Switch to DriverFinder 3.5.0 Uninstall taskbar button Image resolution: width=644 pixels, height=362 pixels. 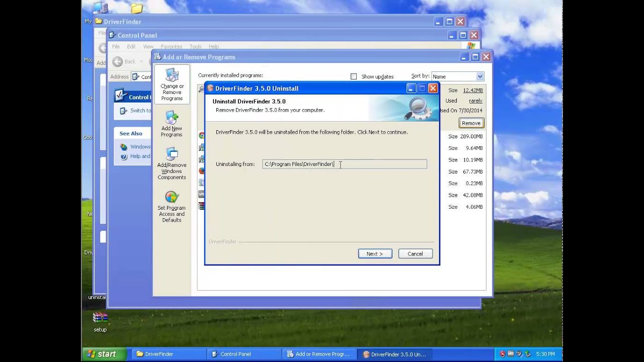click(x=394, y=354)
